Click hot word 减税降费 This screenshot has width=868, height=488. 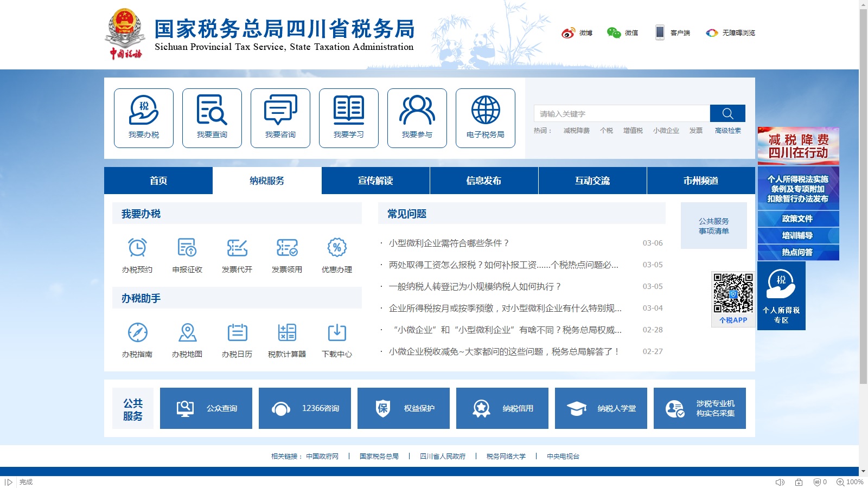[x=577, y=131]
